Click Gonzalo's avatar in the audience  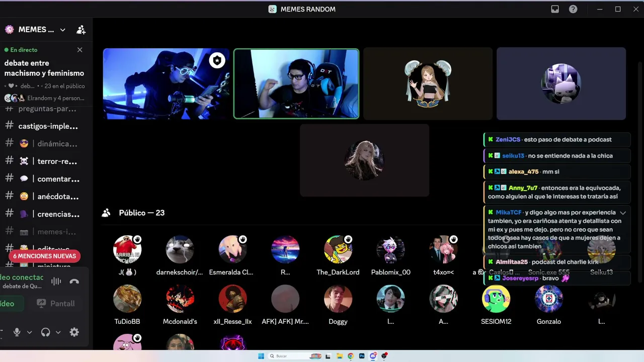point(549,299)
